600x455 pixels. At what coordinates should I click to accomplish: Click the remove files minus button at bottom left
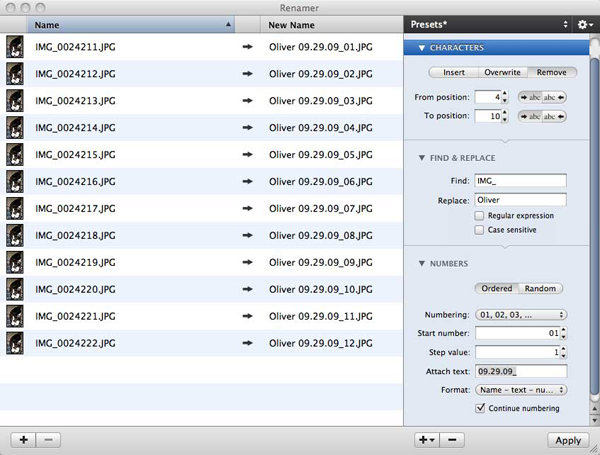(x=49, y=440)
